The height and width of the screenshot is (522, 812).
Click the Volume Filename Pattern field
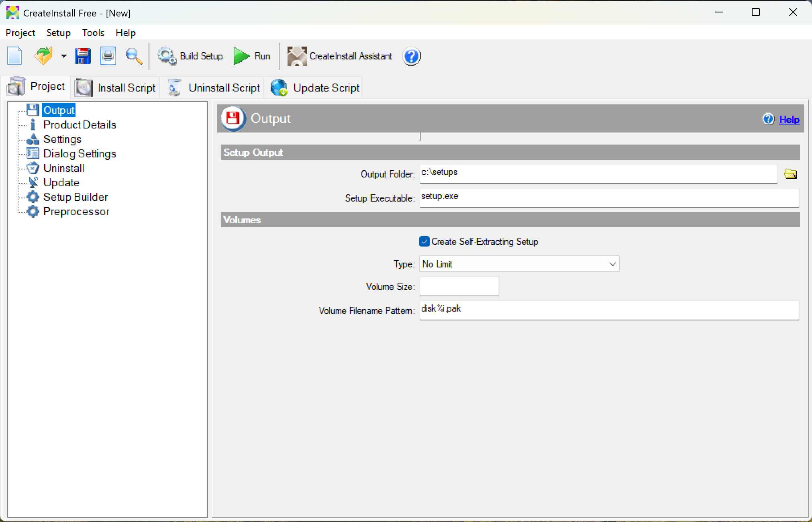pyautogui.click(x=609, y=310)
